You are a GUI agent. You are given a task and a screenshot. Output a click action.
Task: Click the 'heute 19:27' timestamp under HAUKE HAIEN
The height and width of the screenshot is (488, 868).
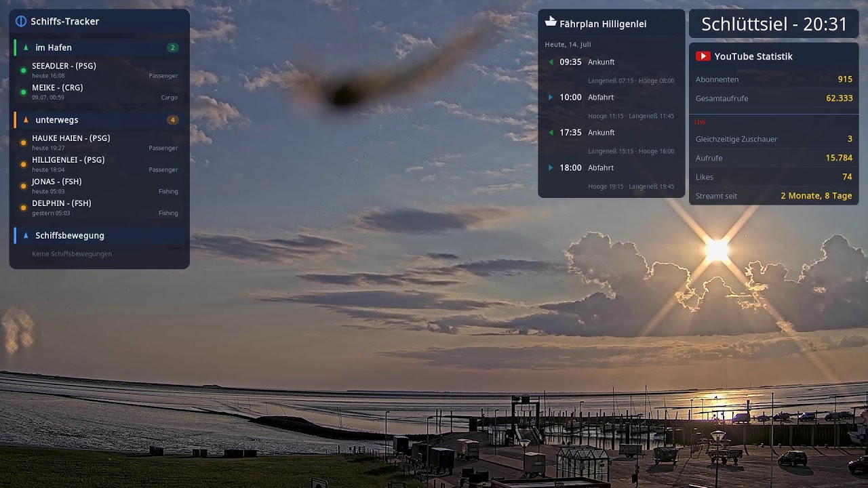pyautogui.click(x=48, y=148)
